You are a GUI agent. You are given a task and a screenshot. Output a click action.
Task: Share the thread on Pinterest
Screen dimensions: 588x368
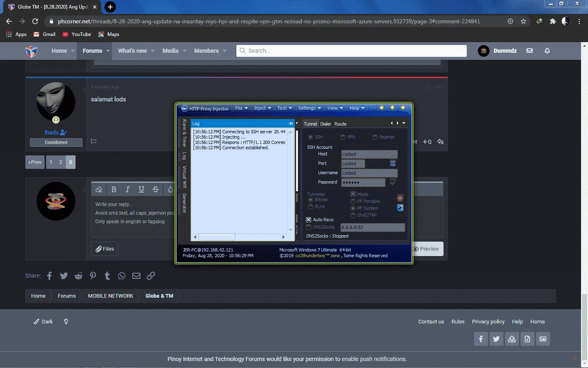[93, 276]
